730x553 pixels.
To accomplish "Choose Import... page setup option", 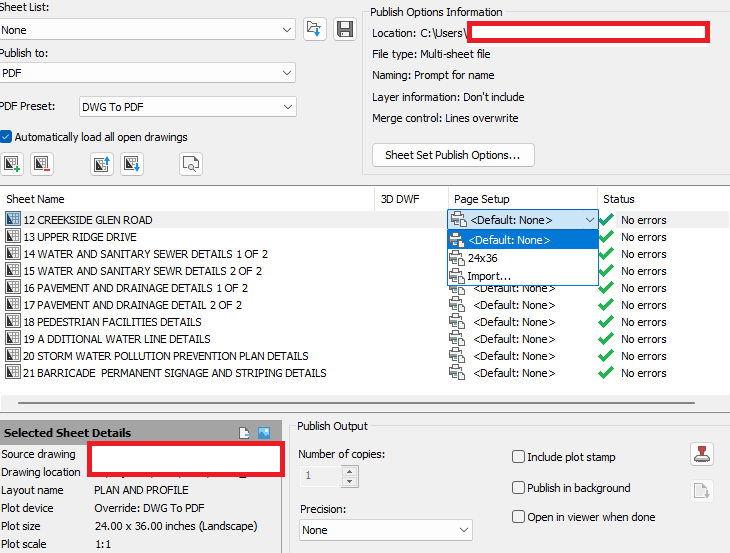I will (x=523, y=276).
